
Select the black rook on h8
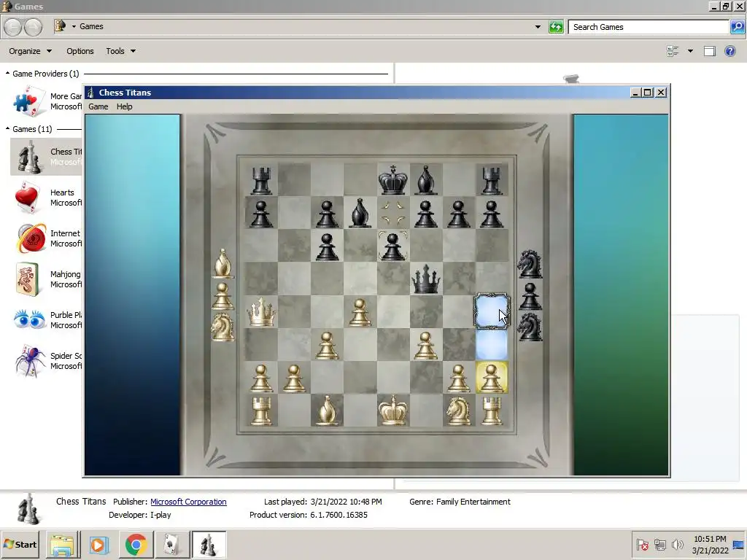[x=491, y=181]
